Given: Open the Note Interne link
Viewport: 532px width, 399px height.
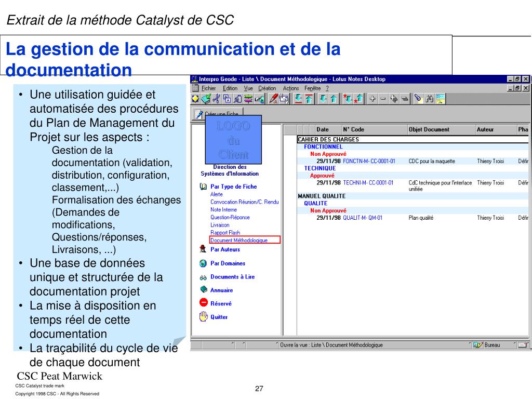Looking at the screenshot, I should coord(223,210).
